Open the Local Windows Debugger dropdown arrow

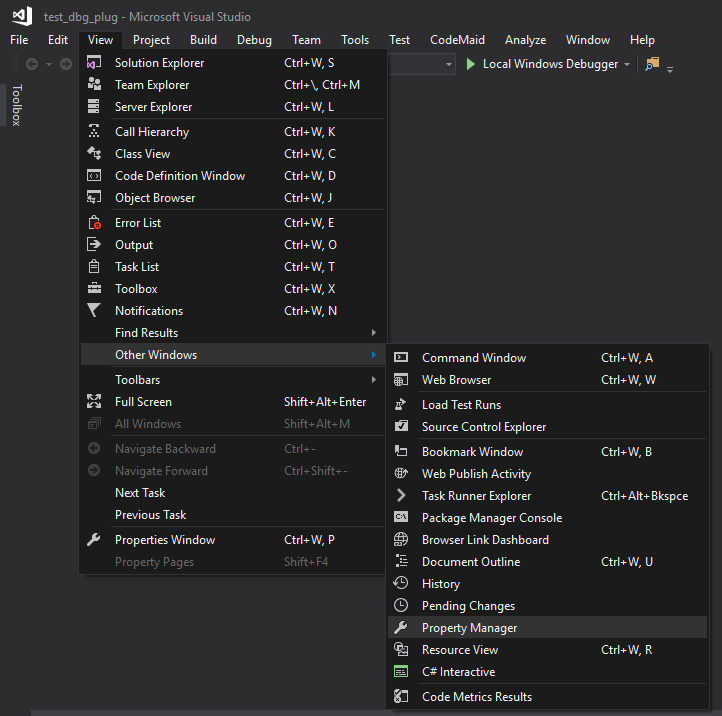[x=627, y=64]
